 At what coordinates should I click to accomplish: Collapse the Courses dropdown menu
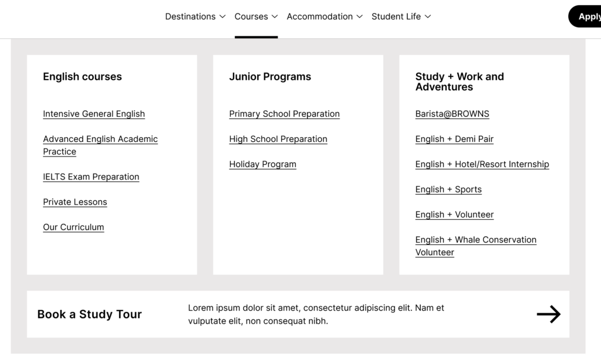[256, 16]
